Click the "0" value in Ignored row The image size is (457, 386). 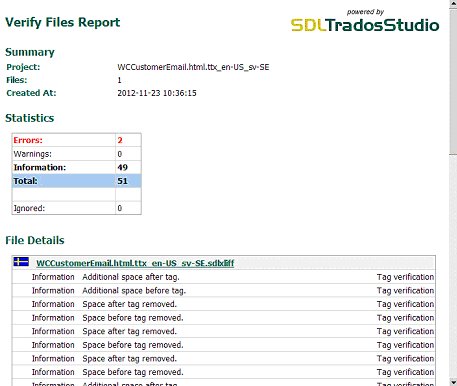click(x=120, y=208)
